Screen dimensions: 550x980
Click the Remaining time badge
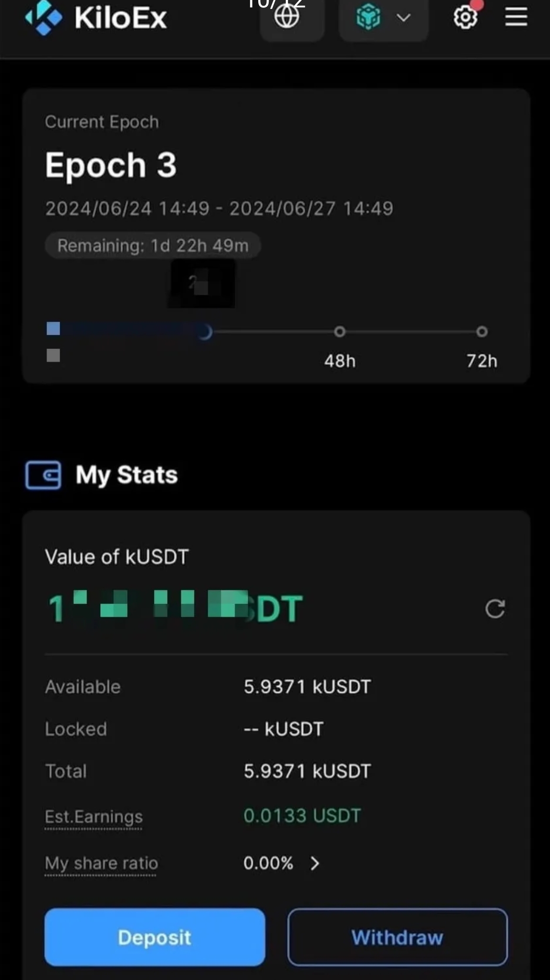(153, 245)
